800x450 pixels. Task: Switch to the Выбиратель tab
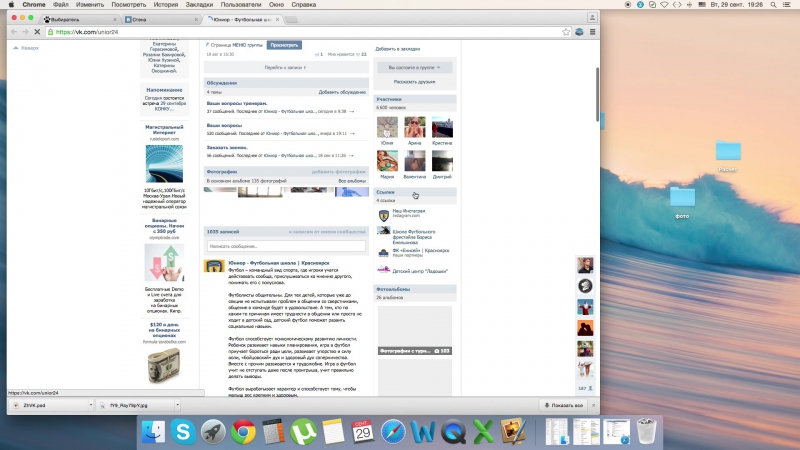(79, 19)
